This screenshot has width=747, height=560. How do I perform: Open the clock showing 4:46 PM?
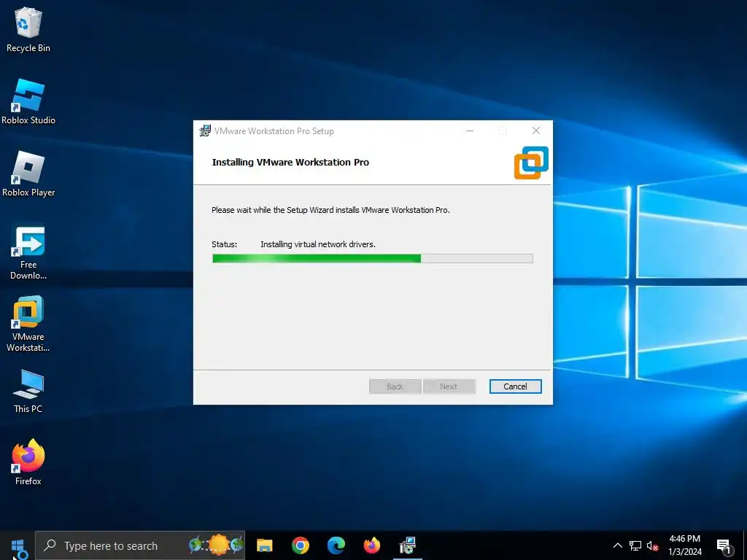(x=684, y=545)
